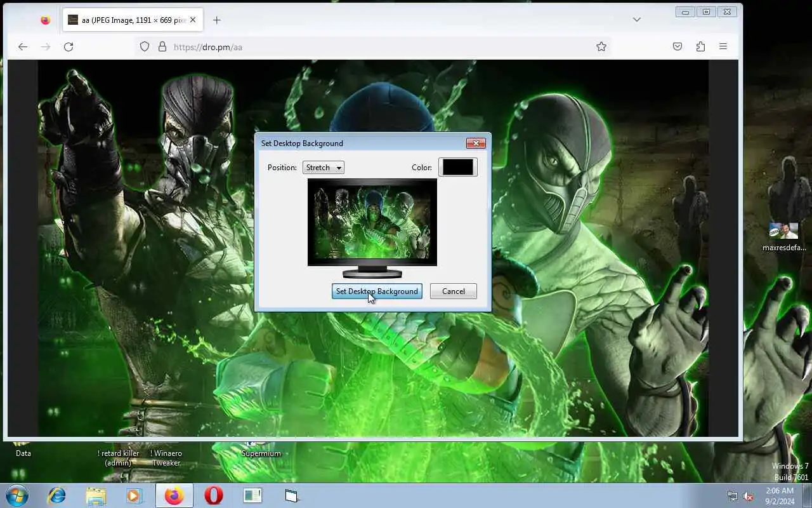Click the muted volume tray icon
Image resolution: width=812 pixels, height=508 pixels.
[749, 496]
